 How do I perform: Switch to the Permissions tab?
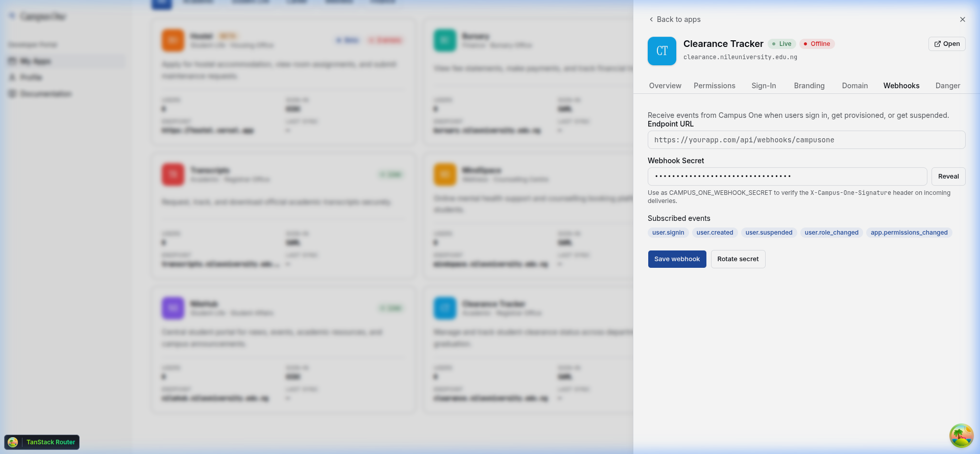click(715, 86)
